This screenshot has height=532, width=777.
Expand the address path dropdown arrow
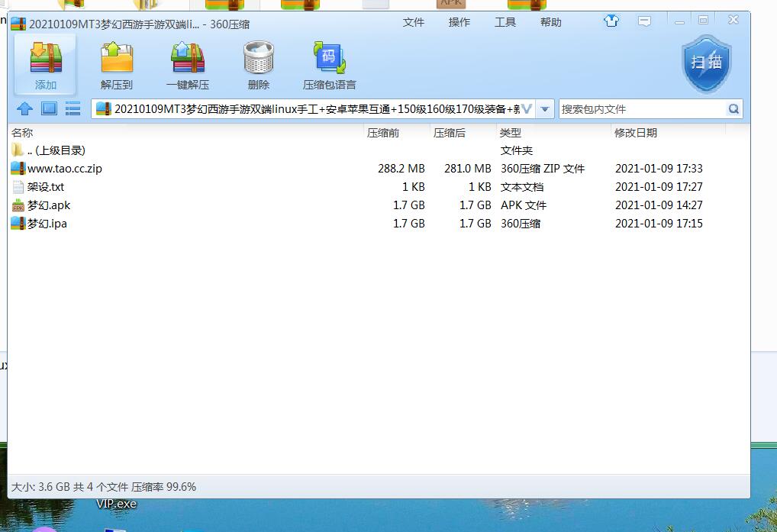[x=545, y=109]
